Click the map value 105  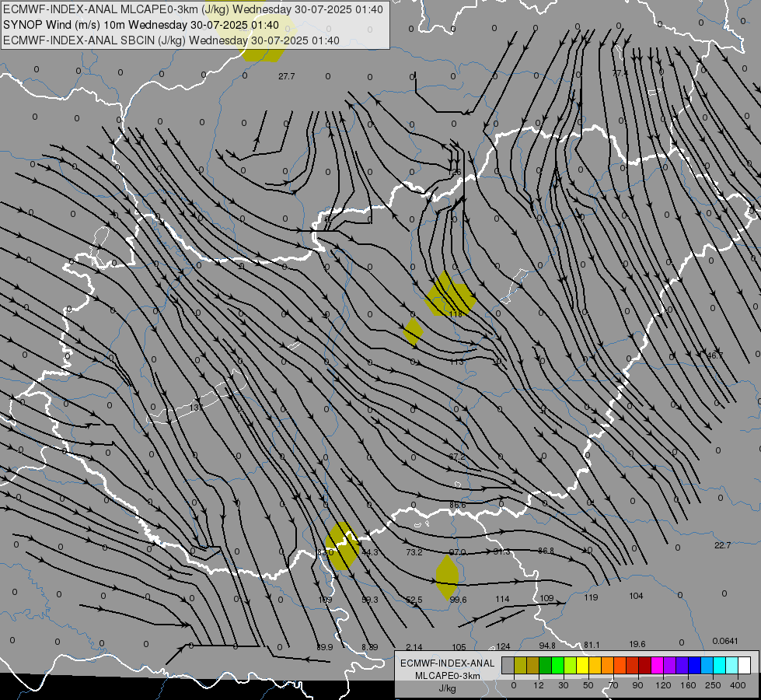tap(459, 647)
